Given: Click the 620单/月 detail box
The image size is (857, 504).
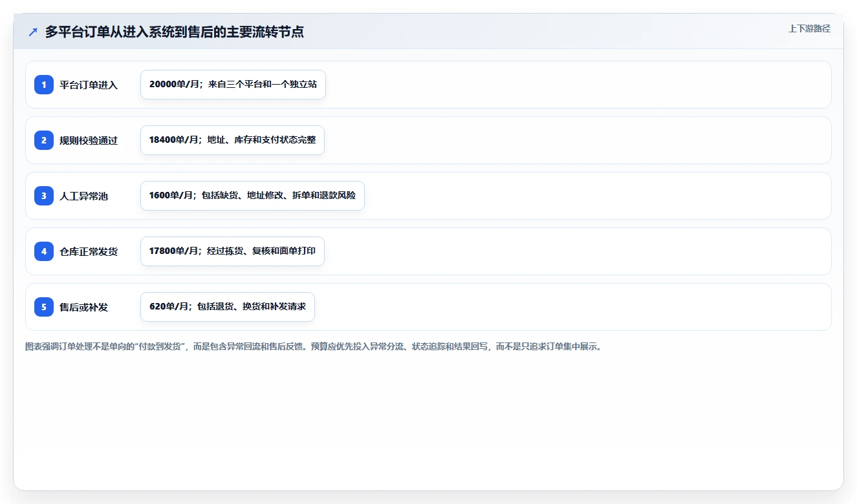Looking at the screenshot, I should [x=228, y=307].
